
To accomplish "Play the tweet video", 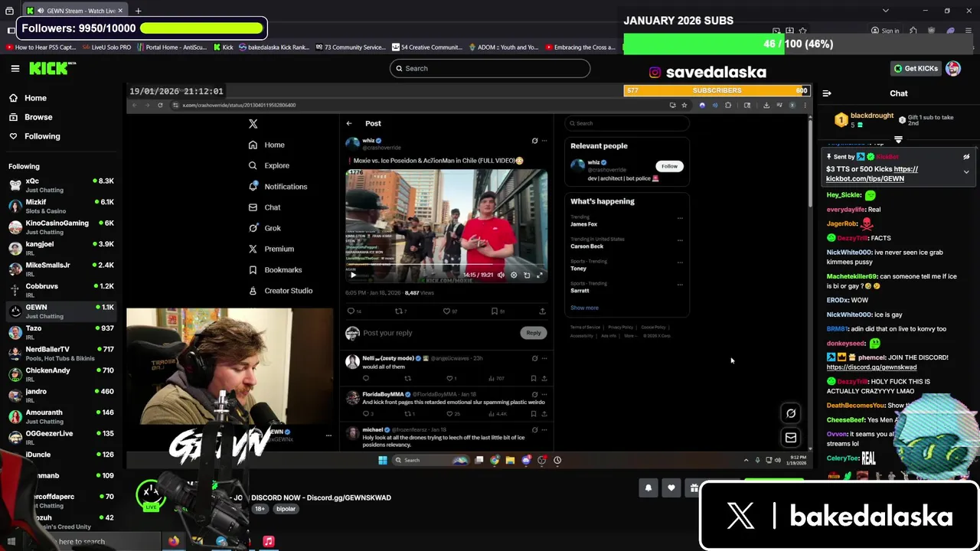I will coord(353,275).
